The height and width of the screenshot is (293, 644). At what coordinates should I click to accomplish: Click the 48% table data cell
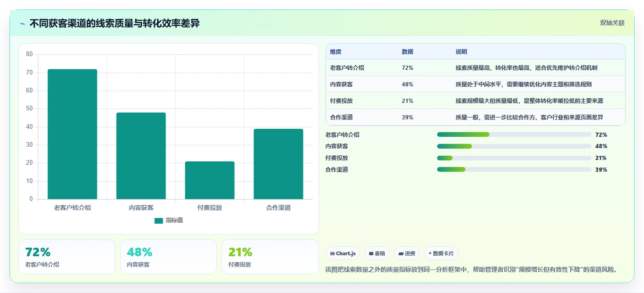coord(407,84)
